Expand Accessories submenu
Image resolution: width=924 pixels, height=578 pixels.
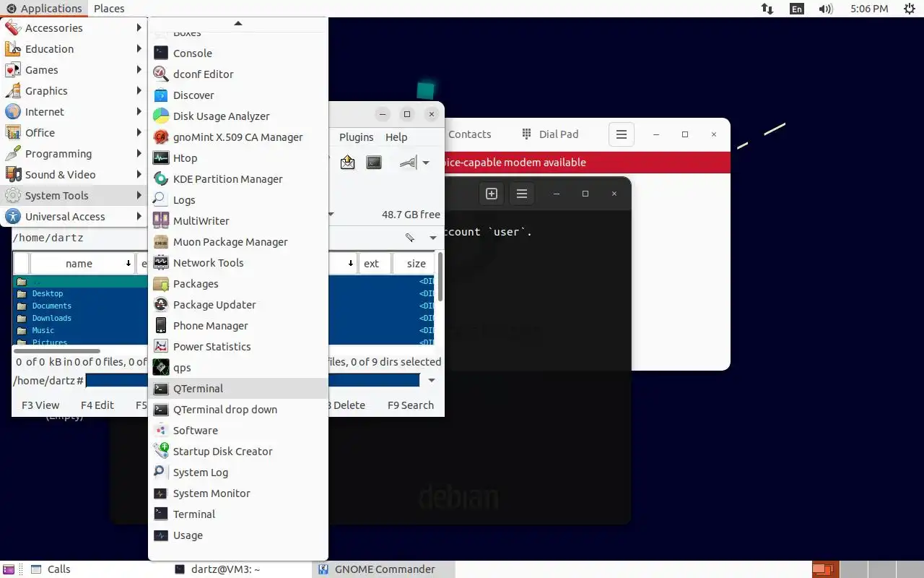coord(74,27)
